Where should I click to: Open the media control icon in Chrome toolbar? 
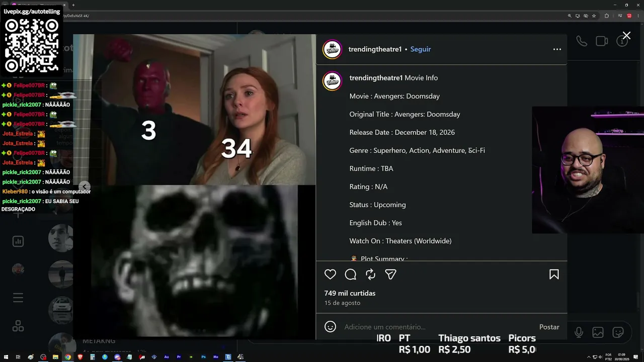[x=620, y=16]
